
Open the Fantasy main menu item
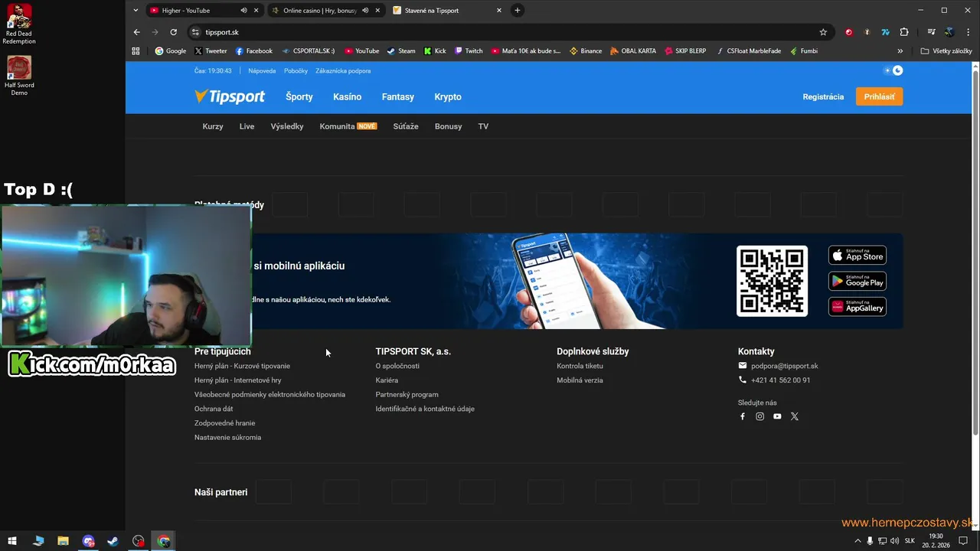tap(398, 97)
